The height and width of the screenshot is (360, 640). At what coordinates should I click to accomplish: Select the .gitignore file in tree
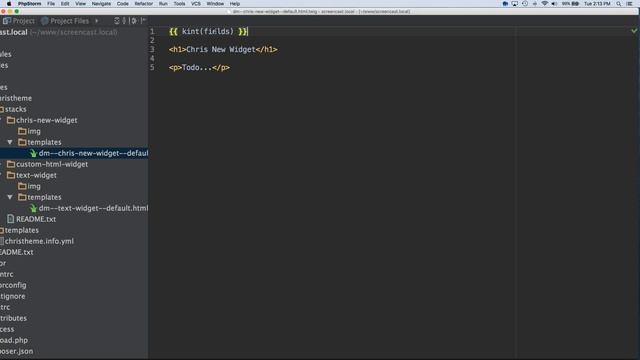[13, 296]
